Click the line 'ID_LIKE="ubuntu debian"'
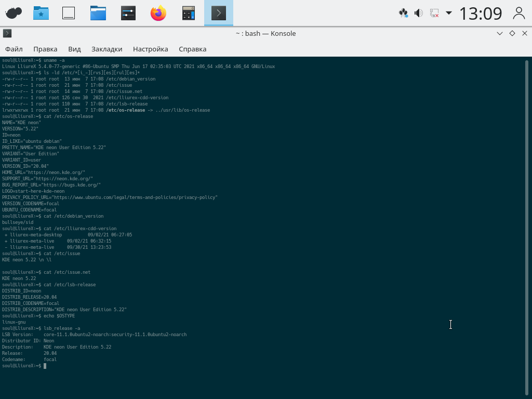Viewport: 532px width, 399px height. 32,141
